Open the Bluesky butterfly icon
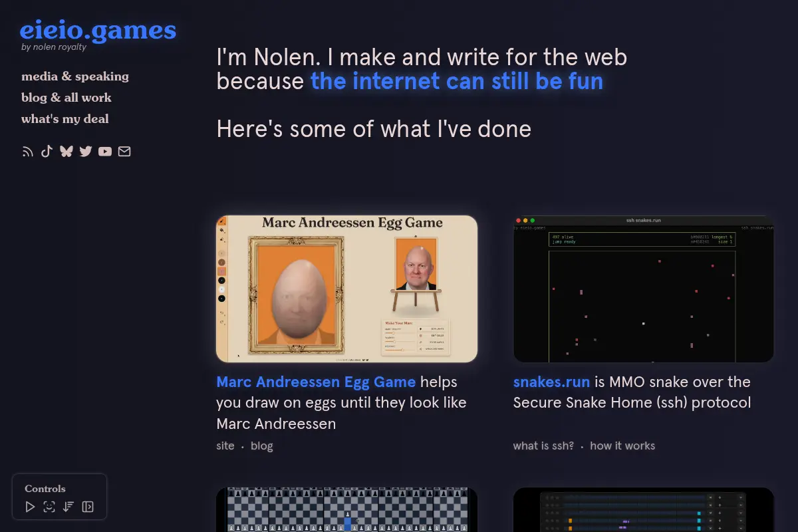This screenshot has height=532, width=798. click(66, 152)
